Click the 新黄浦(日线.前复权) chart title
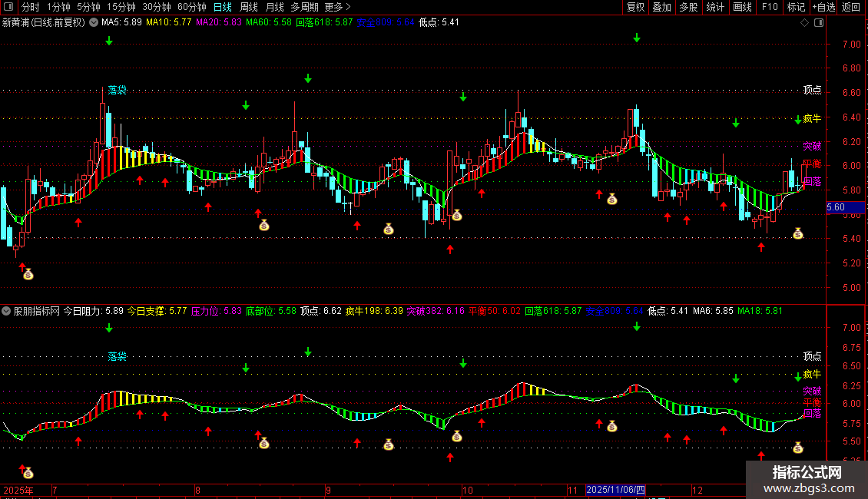868x499 pixels. point(44,23)
